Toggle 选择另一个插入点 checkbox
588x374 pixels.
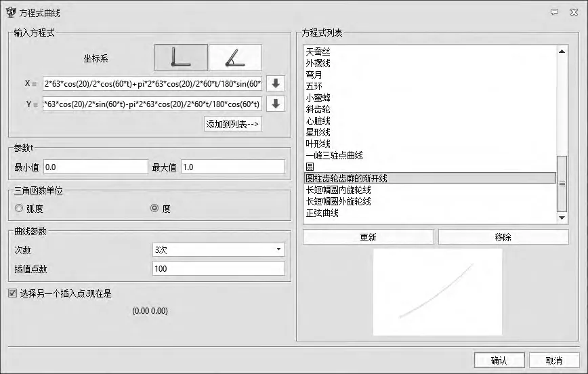pos(12,293)
